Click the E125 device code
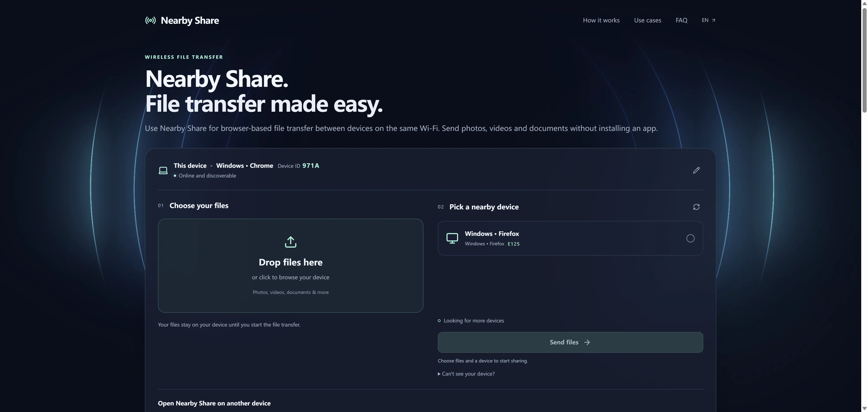The height and width of the screenshot is (412, 868). [x=514, y=244]
